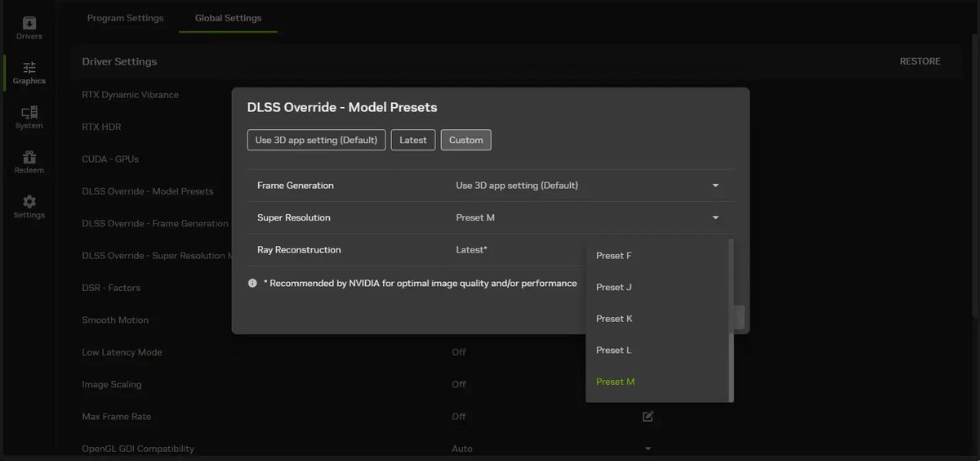Switch to the Global Settings tab
Screen dimensions: 980x461
tap(228, 18)
